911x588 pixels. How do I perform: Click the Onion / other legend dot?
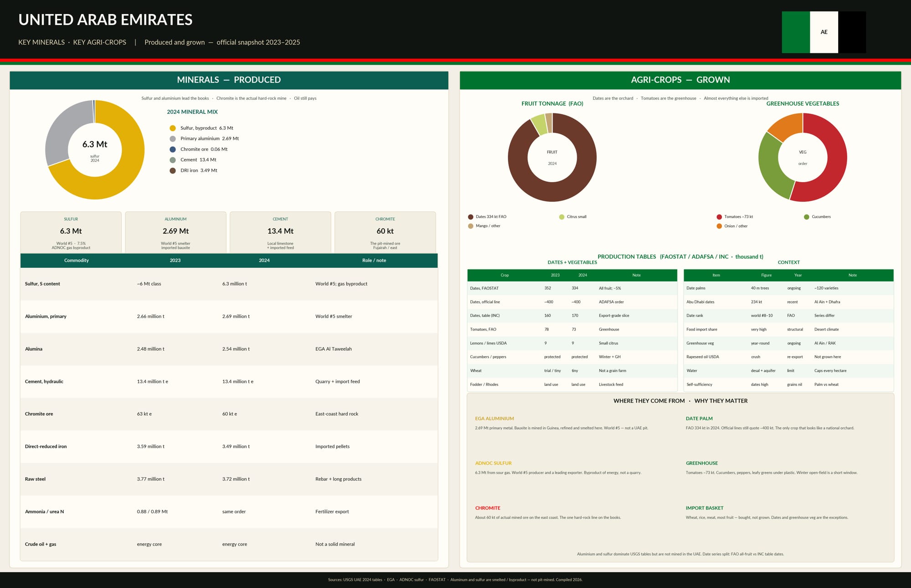point(719,226)
